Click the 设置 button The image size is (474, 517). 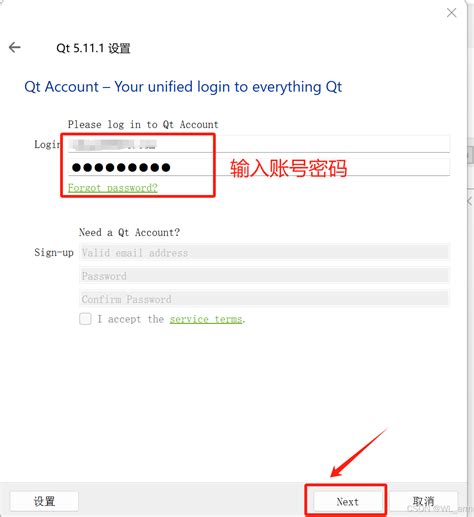[x=44, y=501]
